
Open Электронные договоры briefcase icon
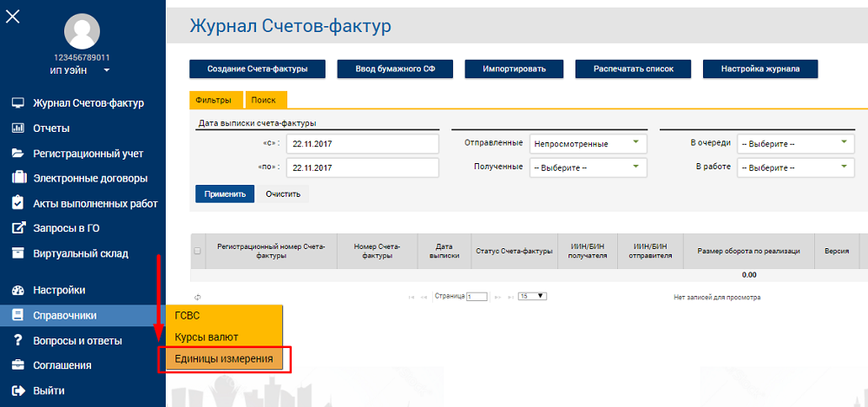tap(18, 178)
